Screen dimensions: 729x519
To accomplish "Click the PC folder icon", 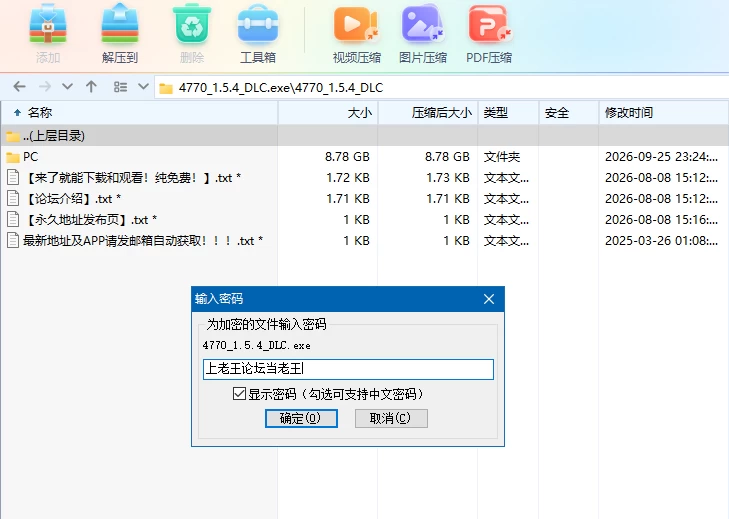I will pyautogui.click(x=13, y=157).
